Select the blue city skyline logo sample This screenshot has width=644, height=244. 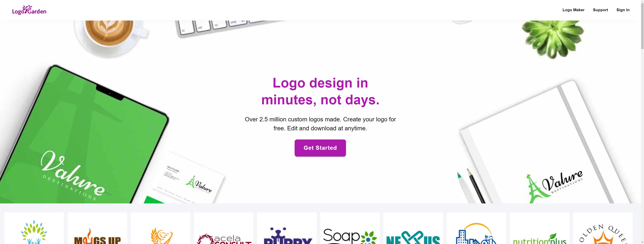point(476,228)
